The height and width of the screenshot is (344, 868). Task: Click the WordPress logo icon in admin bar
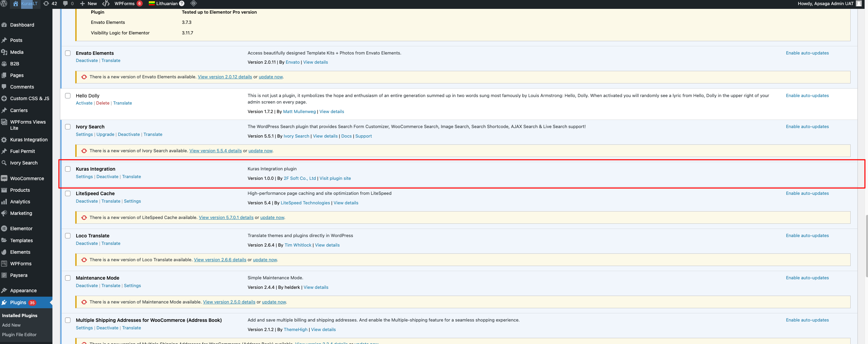click(x=4, y=3)
